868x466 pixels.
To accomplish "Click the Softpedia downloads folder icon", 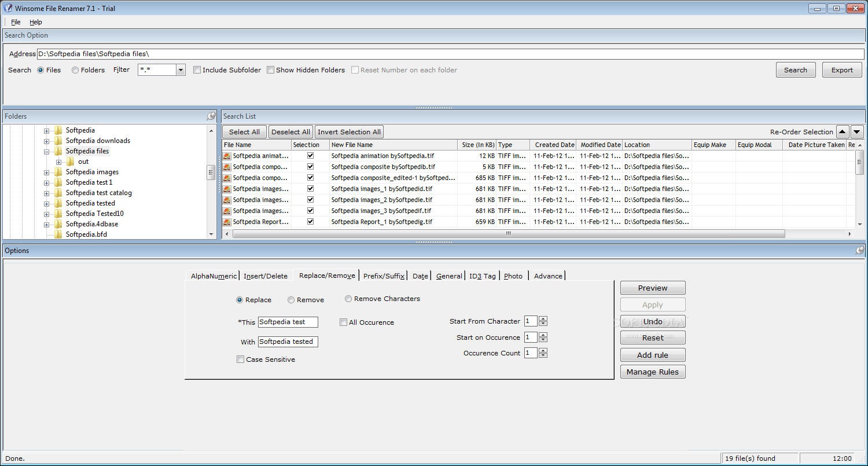I will point(58,141).
